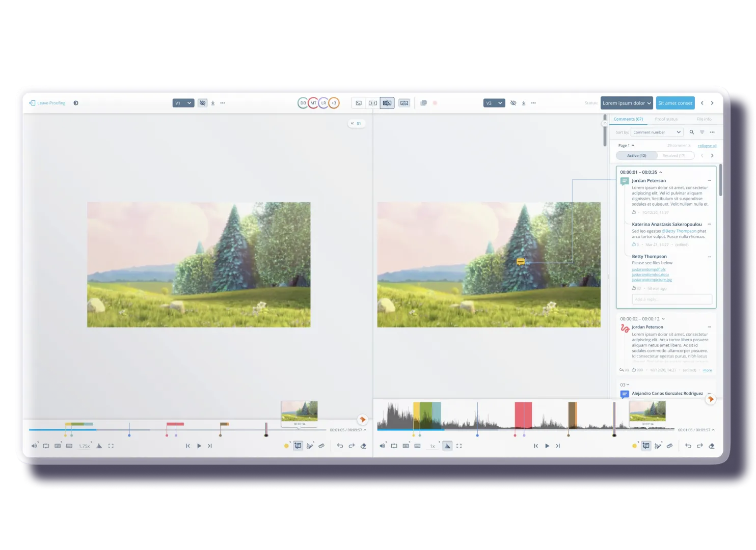Open the Lorem ipsum dolor status dropdown

pyautogui.click(x=627, y=103)
